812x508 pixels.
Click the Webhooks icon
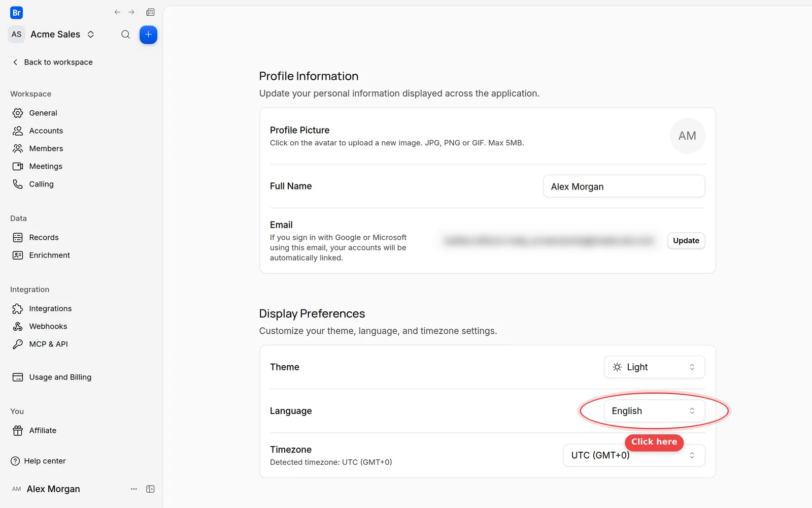click(x=18, y=326)
